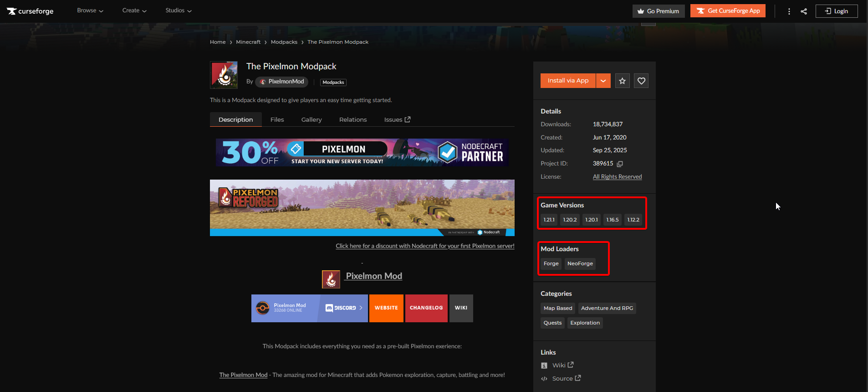This screenshot has width=868, height=392.
Task: Click the CurseForge logo icon
Action: point(12,11)
